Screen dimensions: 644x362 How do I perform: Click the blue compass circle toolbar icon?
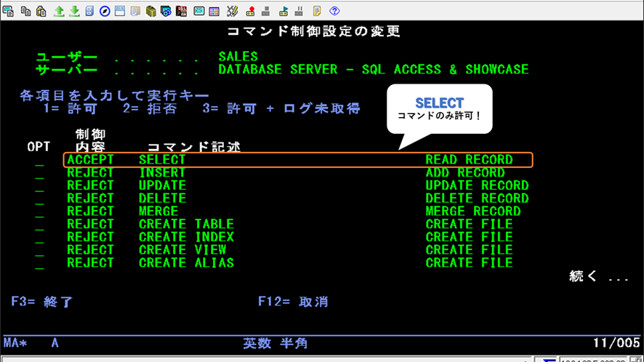point(104,11)
